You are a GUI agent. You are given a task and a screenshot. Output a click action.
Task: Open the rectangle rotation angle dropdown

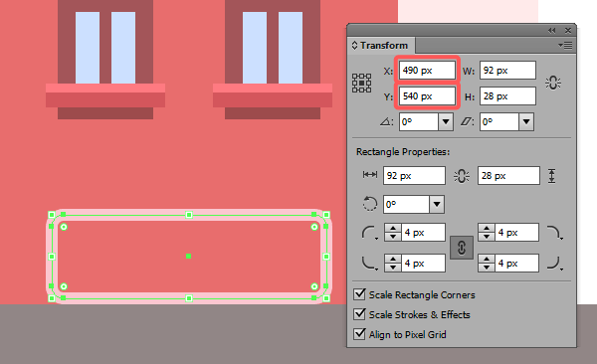point(437,205)
